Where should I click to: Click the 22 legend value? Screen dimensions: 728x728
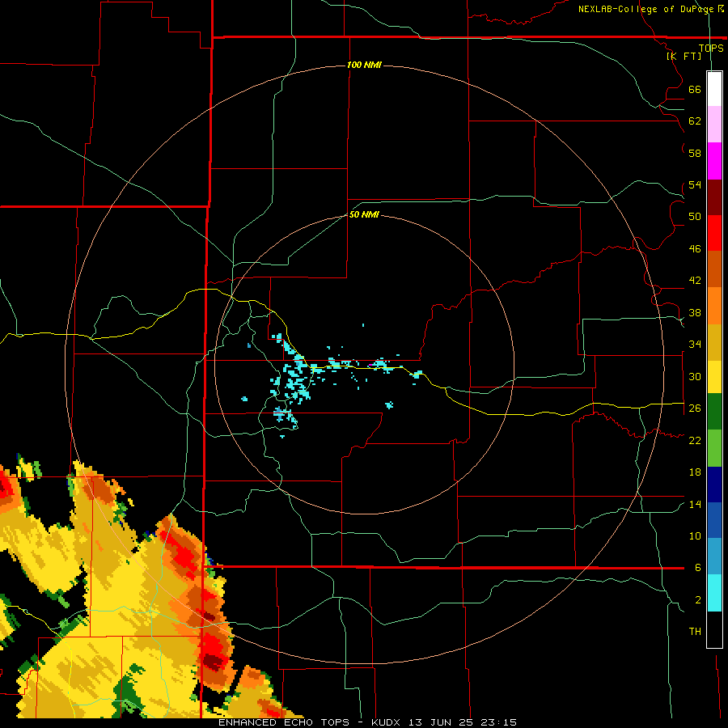(695, 440)
